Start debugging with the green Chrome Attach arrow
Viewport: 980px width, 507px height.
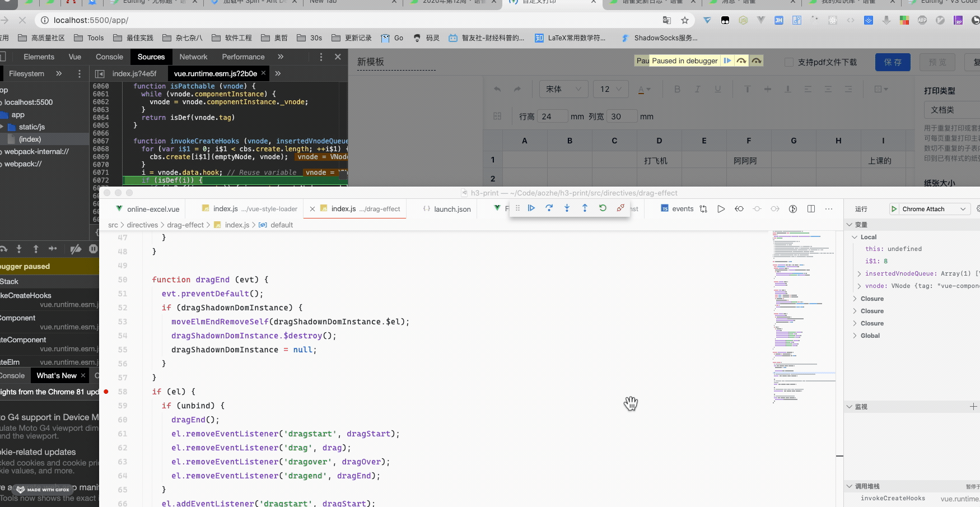point(894,209)
